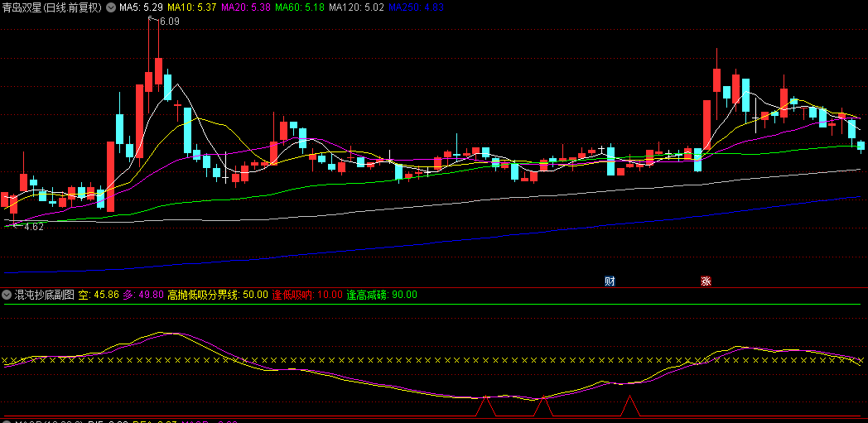Click the 混沌抄底副图 indicator name label

(44, 294)
